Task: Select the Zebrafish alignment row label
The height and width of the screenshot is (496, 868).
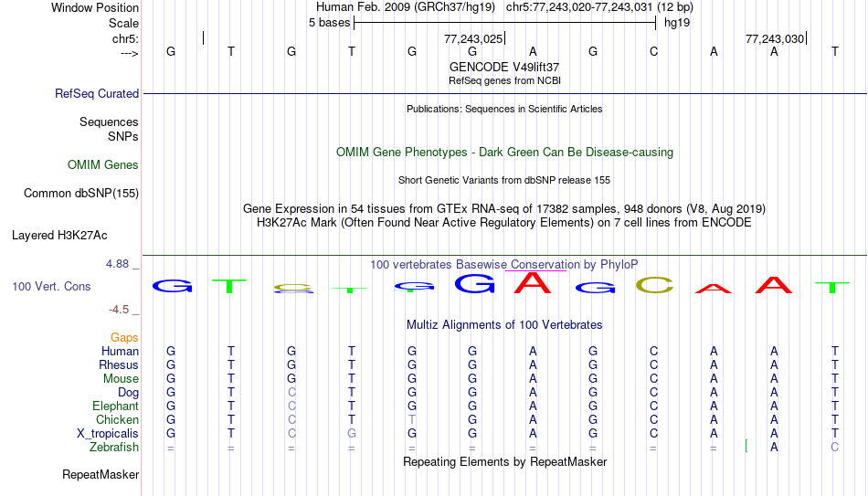Action: pos(114,447)
